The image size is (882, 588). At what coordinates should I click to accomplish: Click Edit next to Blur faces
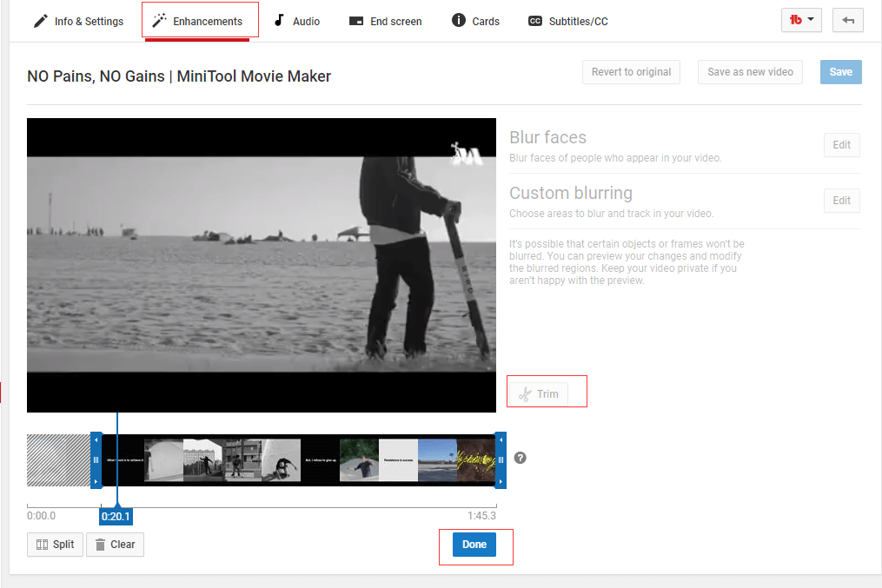tap(840, 144)
